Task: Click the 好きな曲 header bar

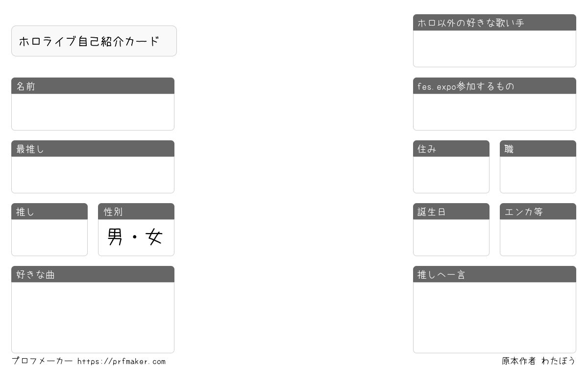Action: click(x=93, y=274)
